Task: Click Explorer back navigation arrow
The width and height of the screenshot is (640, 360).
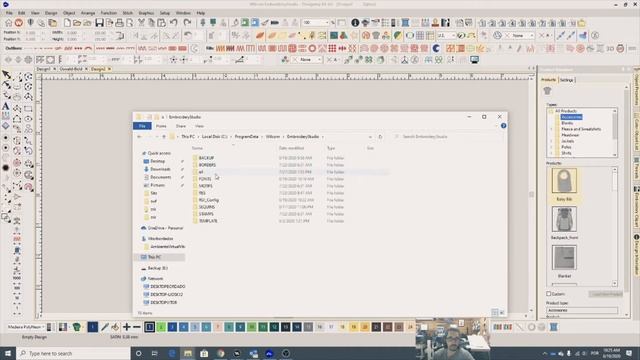Action: (x=140, y=137)
